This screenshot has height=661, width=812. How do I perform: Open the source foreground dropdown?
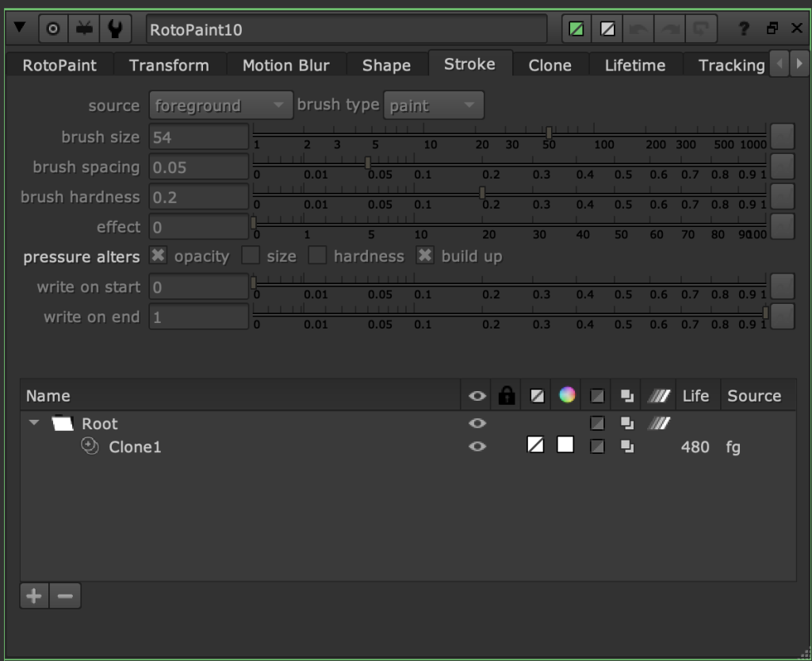pos(221,106)
